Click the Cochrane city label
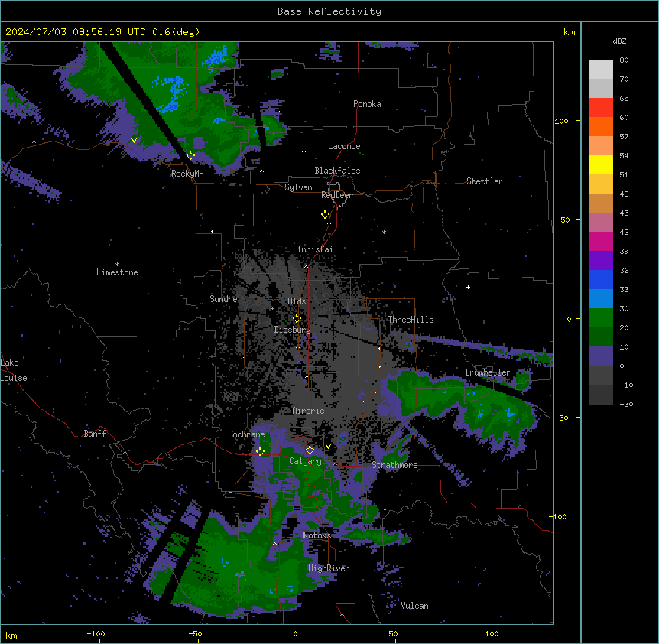This screenshot has height=644, width=659. [x=246, y=434]
